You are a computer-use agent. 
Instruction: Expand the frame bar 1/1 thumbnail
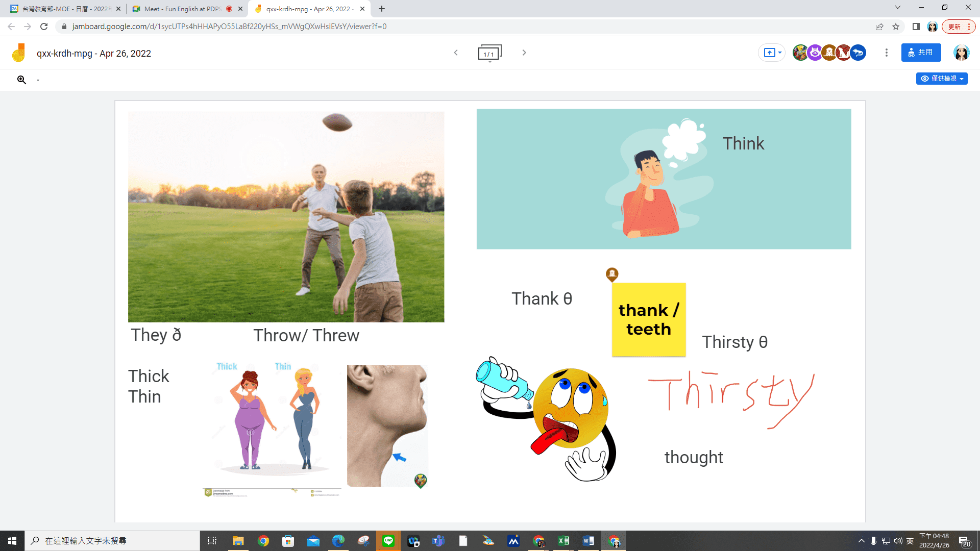(x=489, y=53)
